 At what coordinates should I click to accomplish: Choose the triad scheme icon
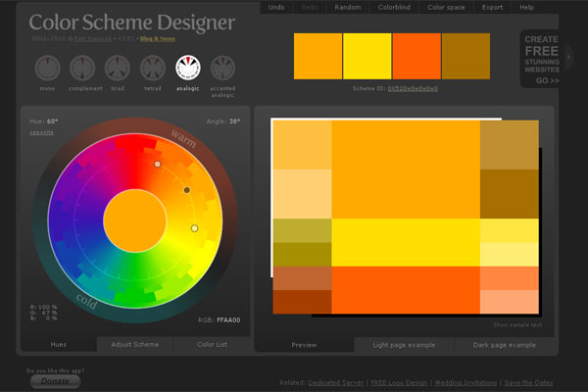[117, 69]
